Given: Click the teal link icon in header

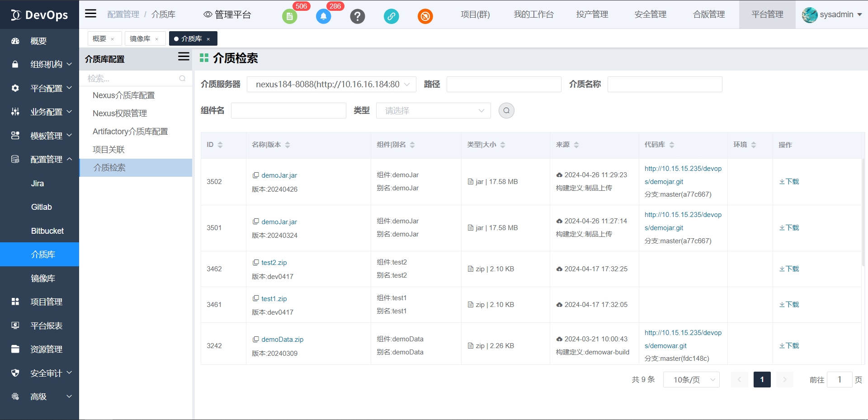Looking at the screenshot, I should click(391, 17).
